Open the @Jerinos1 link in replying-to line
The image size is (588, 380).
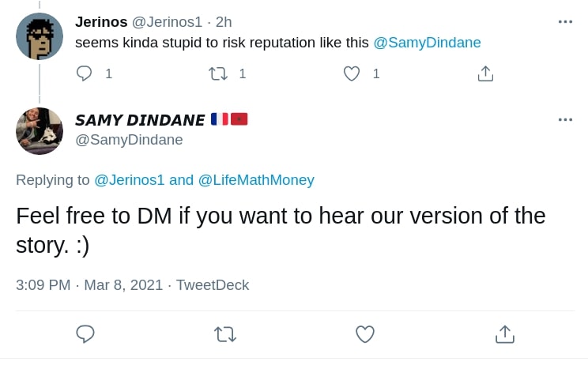point(130,180)
